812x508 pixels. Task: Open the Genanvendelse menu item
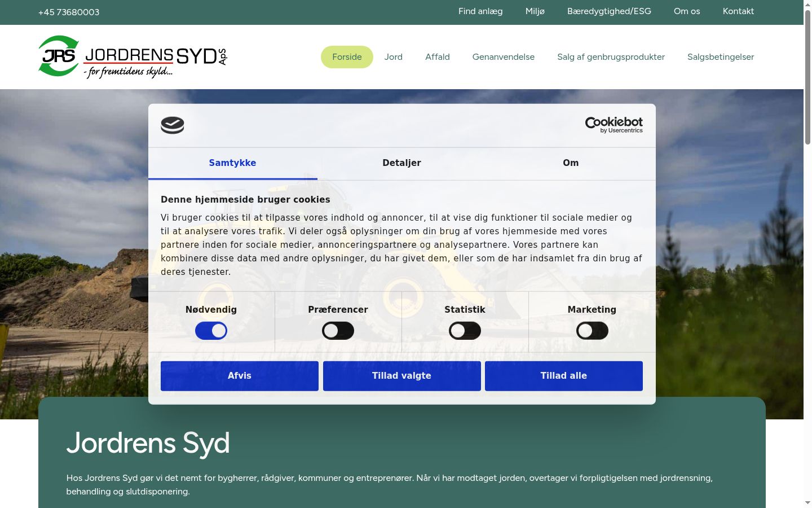tap(504, 57)
